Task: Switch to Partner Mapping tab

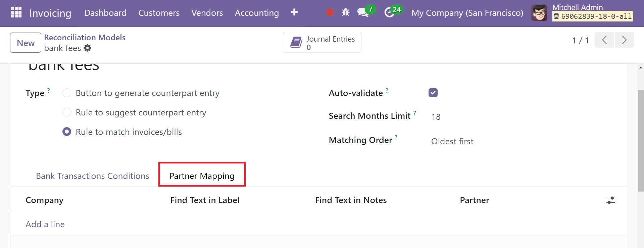Action: click(x=202, y=176)
